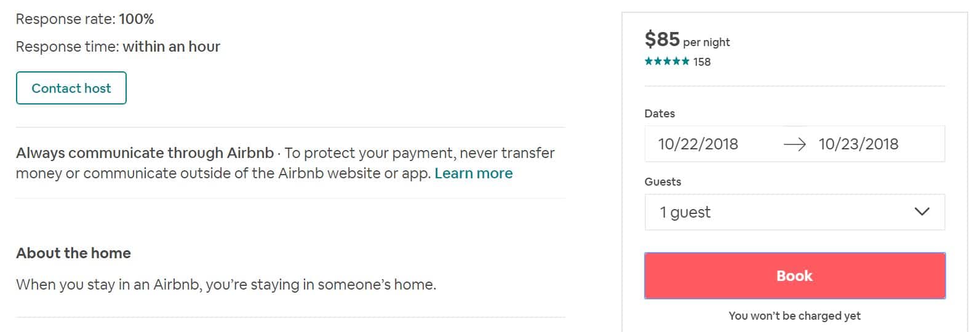
Task: Click the About the home heading
Action: (73, 253)
